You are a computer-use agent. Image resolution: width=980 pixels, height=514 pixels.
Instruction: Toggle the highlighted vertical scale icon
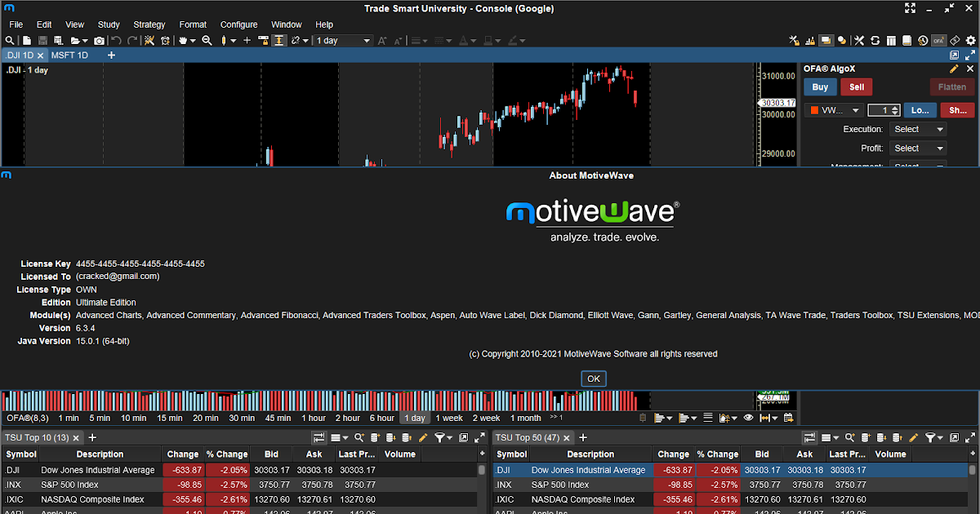pyautogui.click(x=279, y=40)
